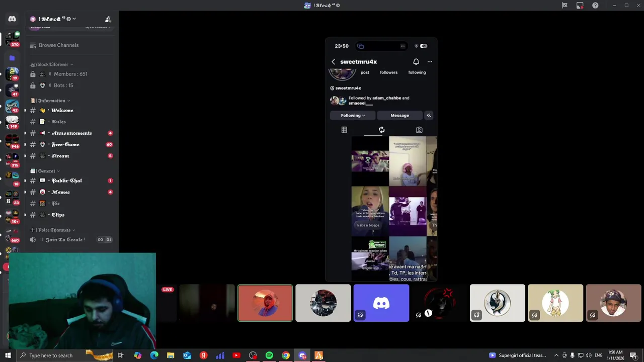644x362 pixels.
Task: Tap the following count label
Action: [x=417, y=72]
